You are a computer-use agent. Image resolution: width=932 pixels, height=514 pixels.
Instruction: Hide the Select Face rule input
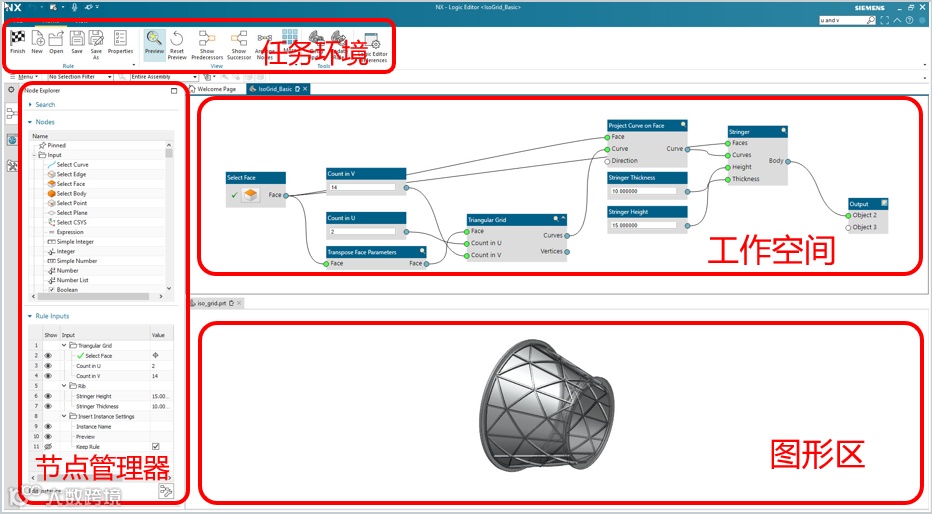click(x=48, y=355)
